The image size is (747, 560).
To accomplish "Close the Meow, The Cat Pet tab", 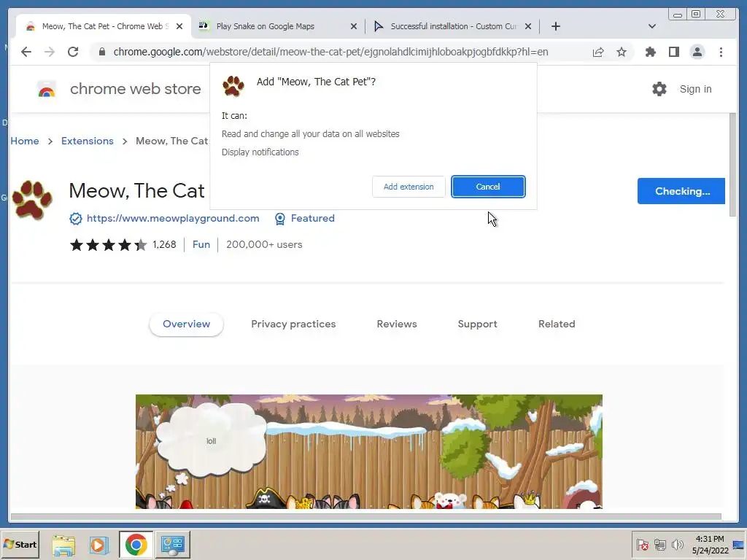I will click(179, 26).
